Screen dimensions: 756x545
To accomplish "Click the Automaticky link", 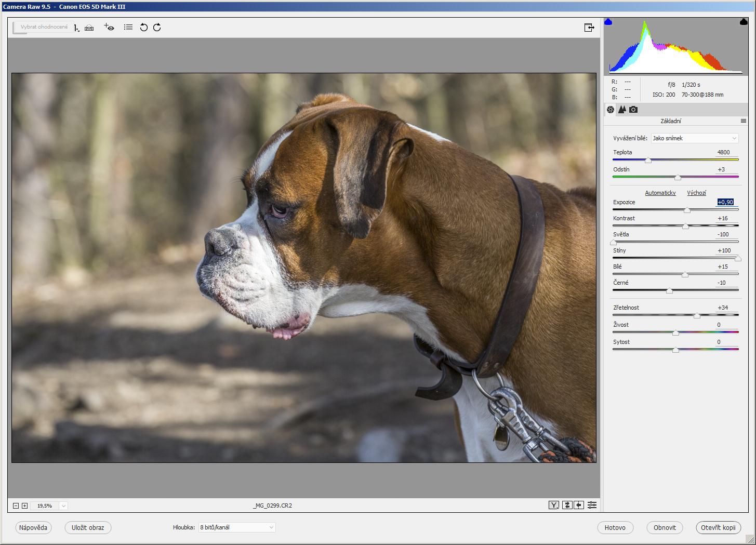I will click(660, 193).
